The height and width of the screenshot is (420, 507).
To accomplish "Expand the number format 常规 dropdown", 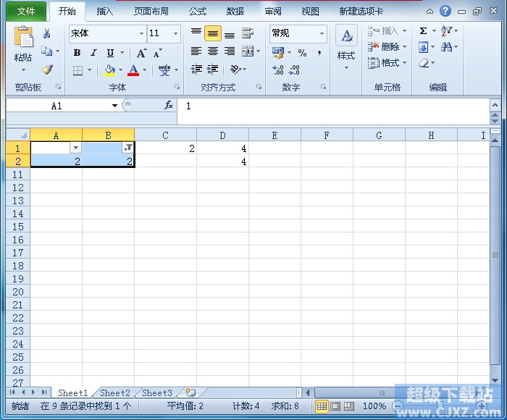I will click(x=322, y=33).
